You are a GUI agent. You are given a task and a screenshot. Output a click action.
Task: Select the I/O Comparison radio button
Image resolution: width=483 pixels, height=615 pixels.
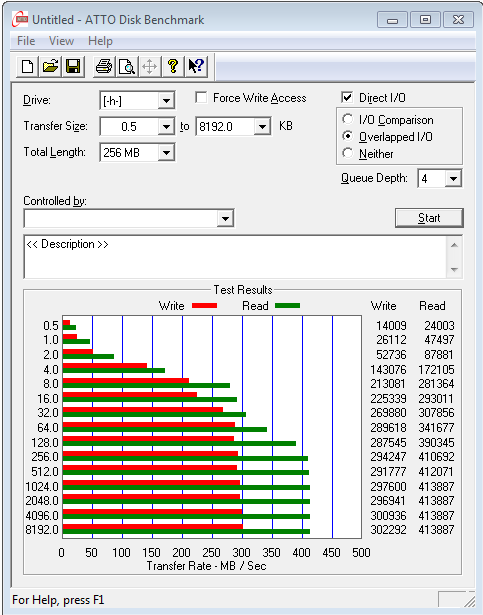click(347, 119)
